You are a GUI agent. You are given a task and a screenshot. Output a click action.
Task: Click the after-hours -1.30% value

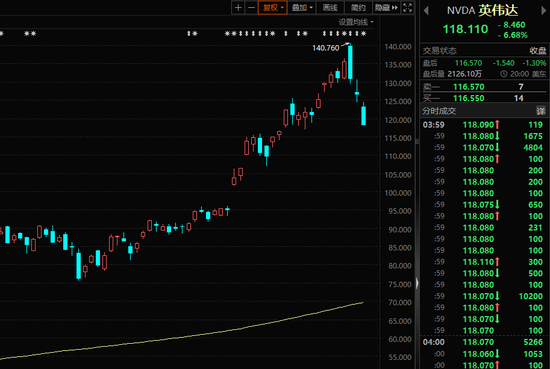[534, 63]
